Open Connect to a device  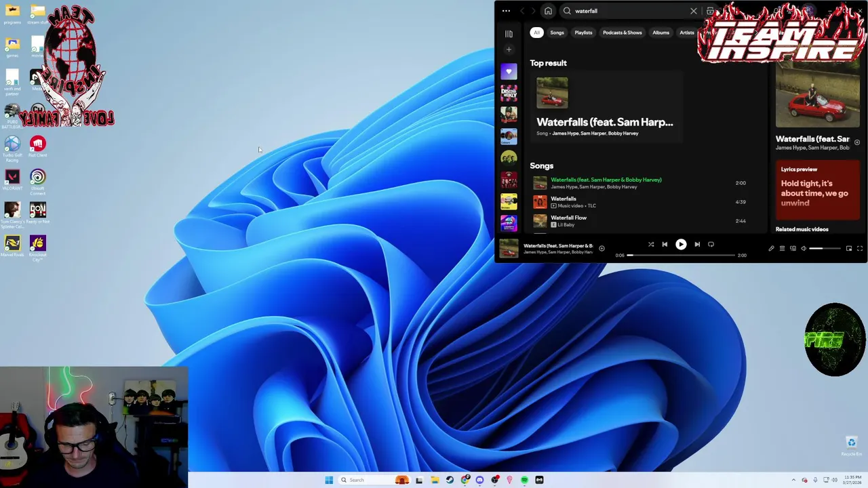(793, 249)
